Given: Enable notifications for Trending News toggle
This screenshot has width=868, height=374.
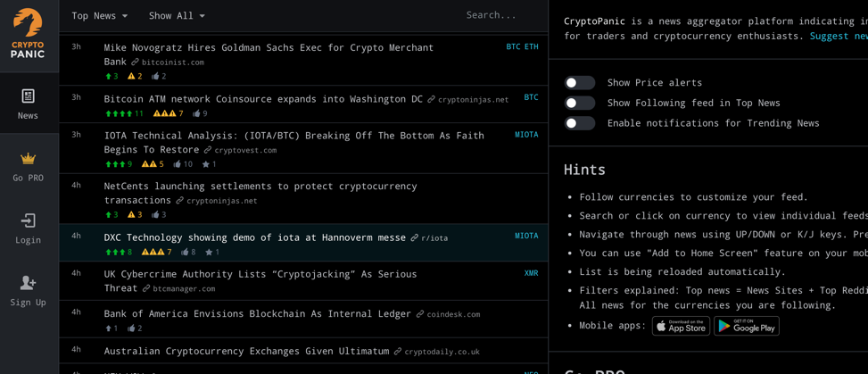Looking at the screenshot, I should tap(580, 123).
